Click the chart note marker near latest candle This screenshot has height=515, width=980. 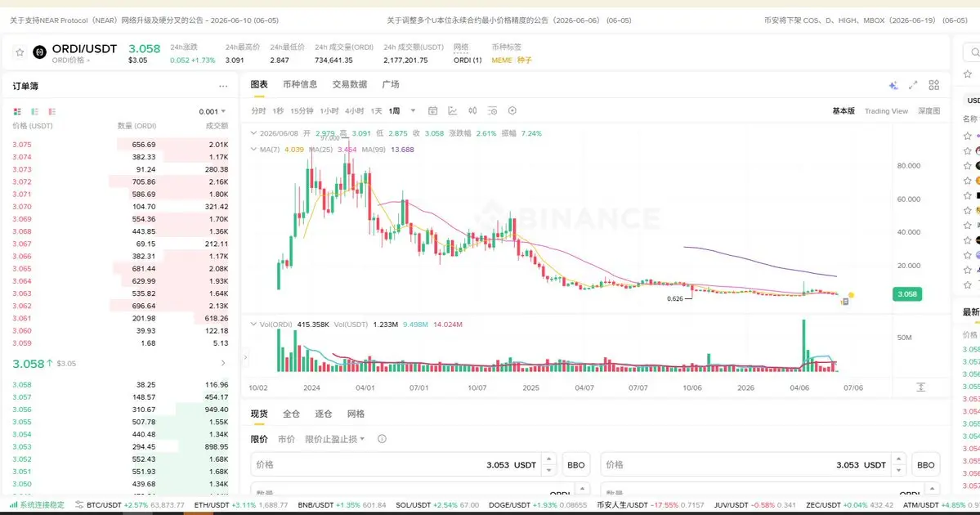coord(845,302)
